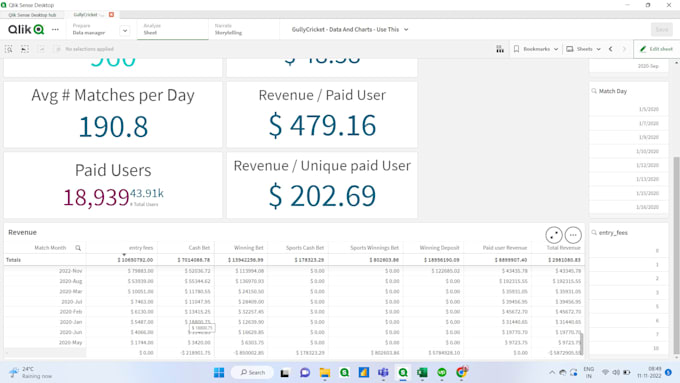Click the Paid Users 18,939 KPI

pos(96,197)
